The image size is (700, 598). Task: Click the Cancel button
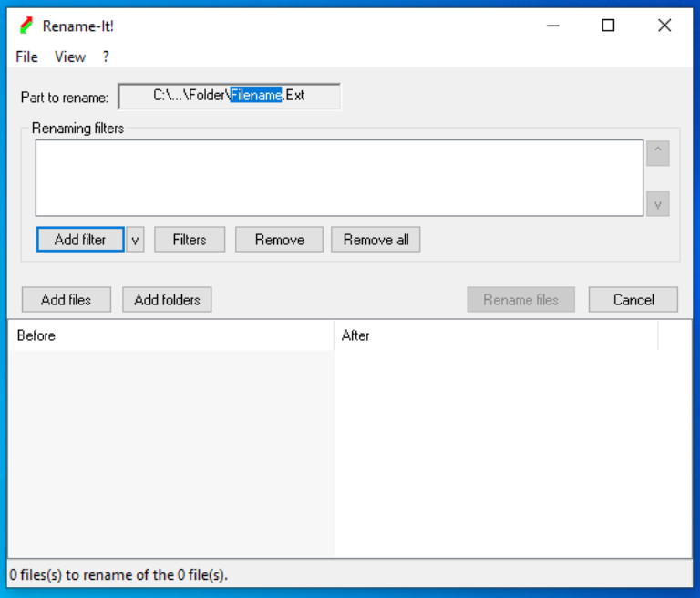[633, 299]
